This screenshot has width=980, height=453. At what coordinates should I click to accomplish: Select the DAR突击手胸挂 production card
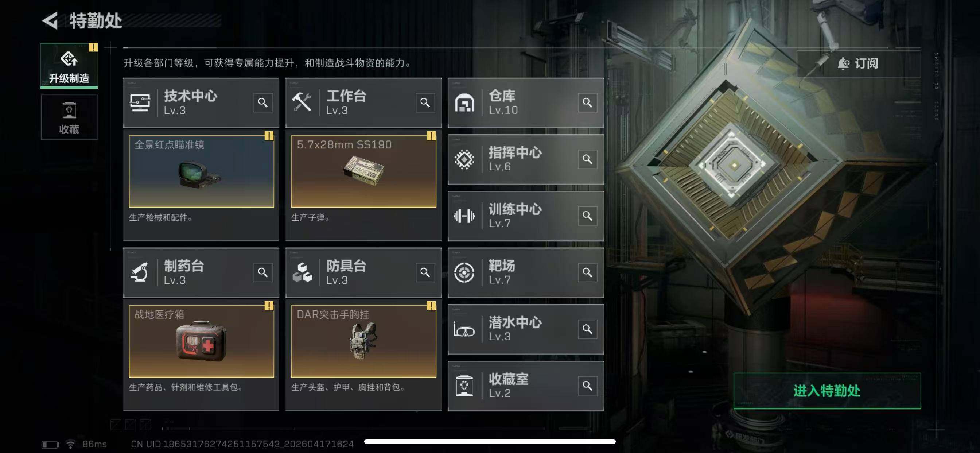click(363, 341)
